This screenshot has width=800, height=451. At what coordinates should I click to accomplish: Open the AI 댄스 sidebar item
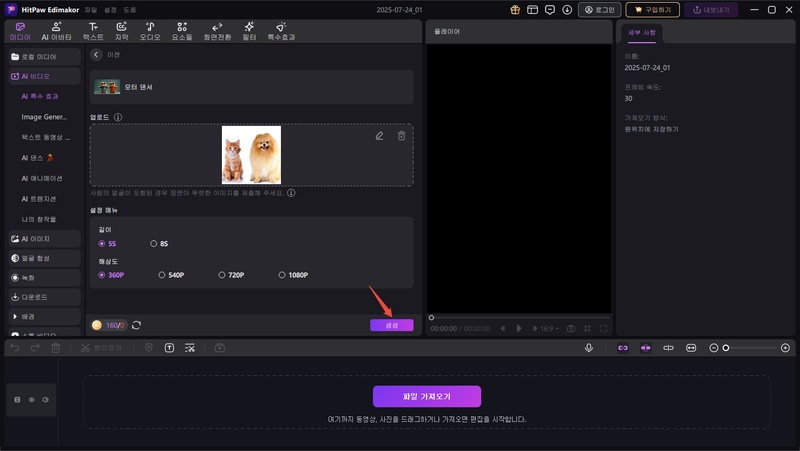pyautogui.click(x=37, y=158)
